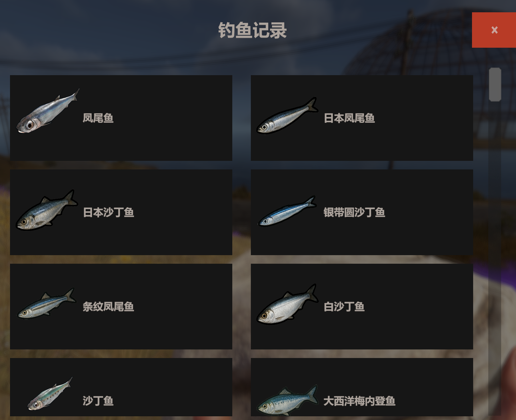Click the 条纹凤尾鱼 fish icon
516x420 pixels.
[x=47, y=303]
